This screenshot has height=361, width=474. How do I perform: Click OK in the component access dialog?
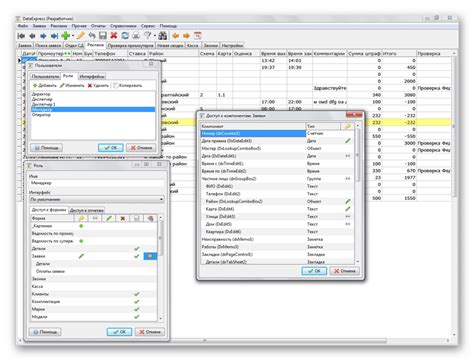tap(314, 271)
